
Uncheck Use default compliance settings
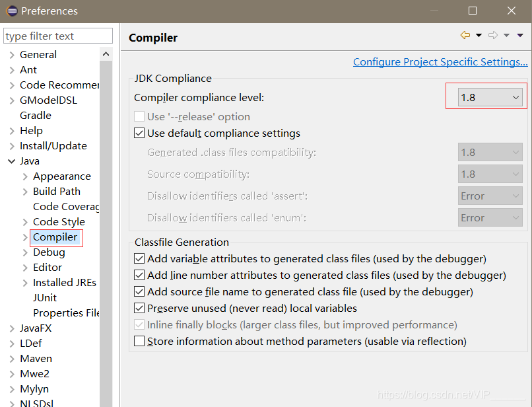(x=139, y=133)
